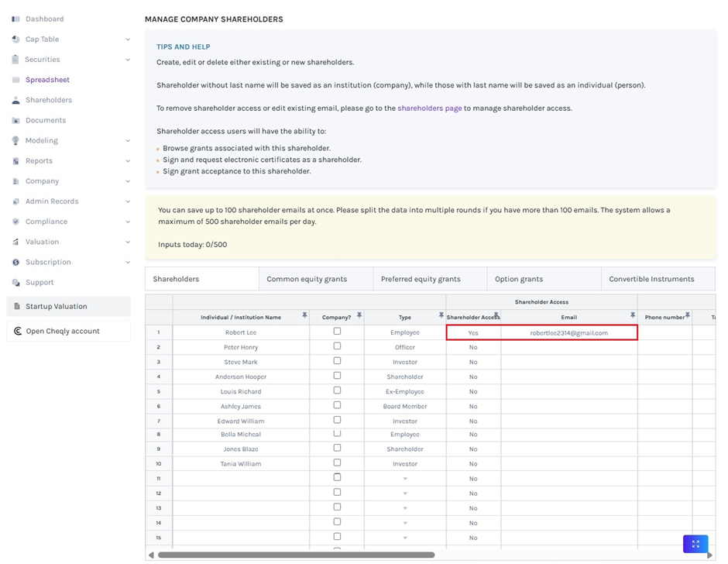Viewport: 728px width, 564px height.
Task: Open Type dropdown in row 11
Action: (x=405, y=479)
